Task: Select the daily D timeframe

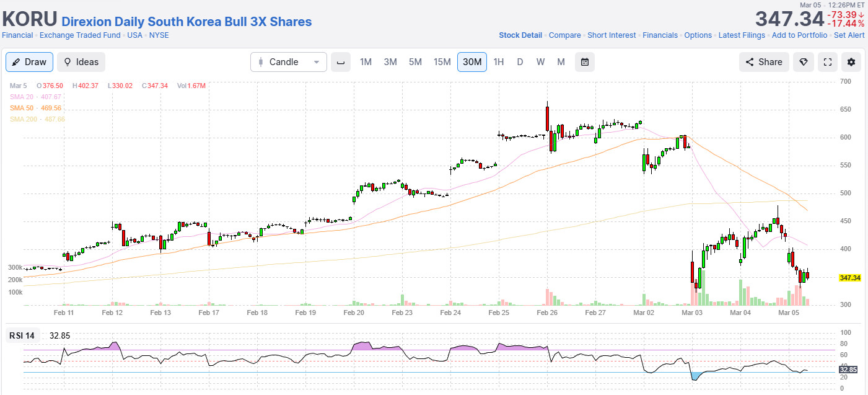Action: [x=520, y=62]
